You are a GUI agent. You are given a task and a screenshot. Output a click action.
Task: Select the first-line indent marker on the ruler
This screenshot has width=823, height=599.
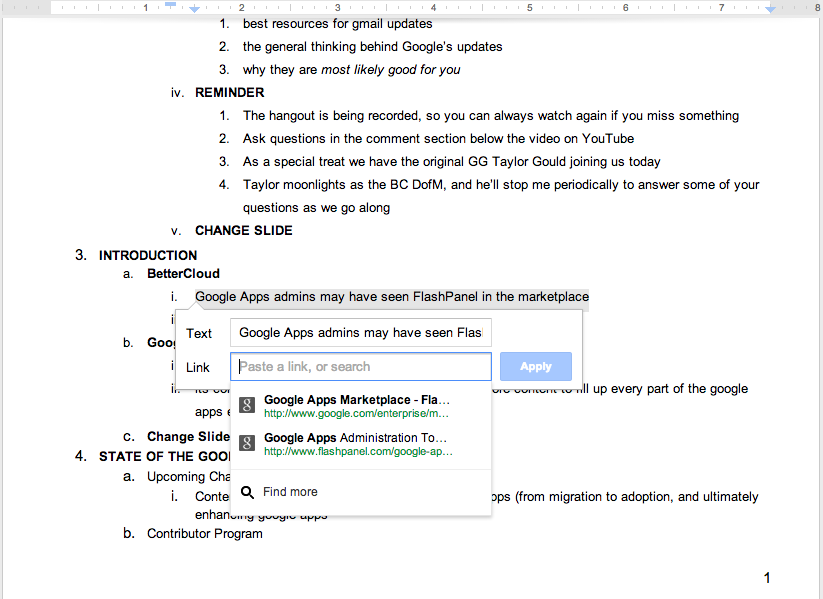[x=170, y=4]
